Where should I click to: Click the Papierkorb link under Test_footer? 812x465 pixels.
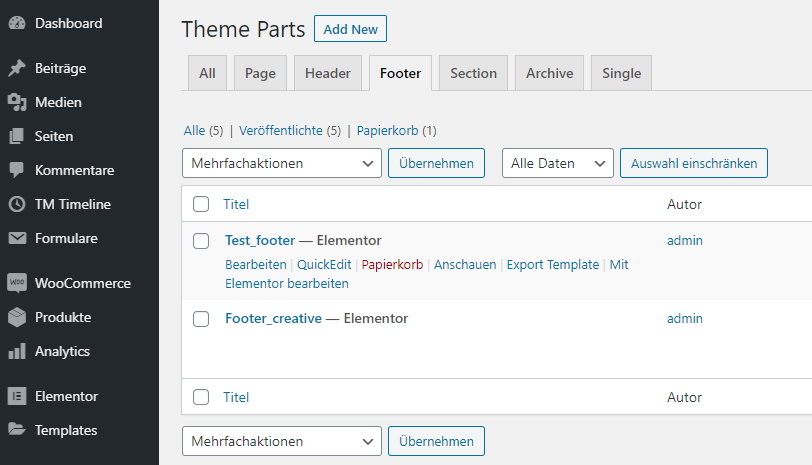pos(392,265)
